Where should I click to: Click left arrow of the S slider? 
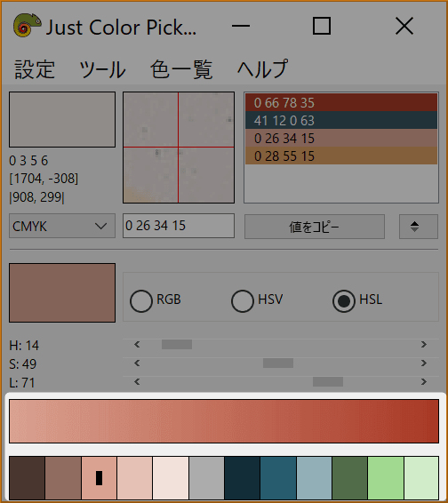click(x=137, y=363)
